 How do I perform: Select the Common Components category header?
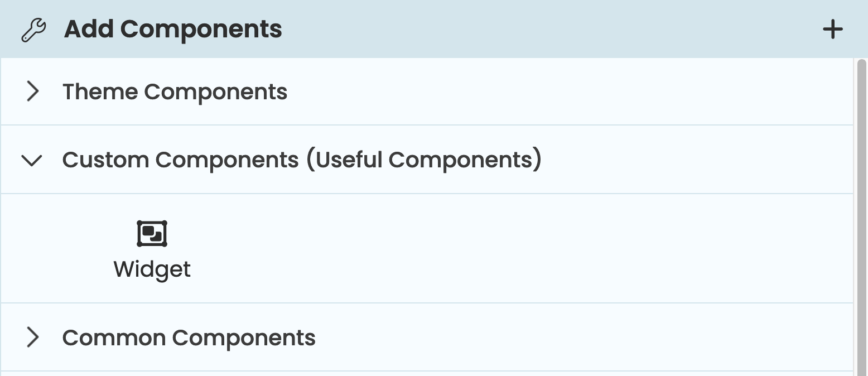189,337
